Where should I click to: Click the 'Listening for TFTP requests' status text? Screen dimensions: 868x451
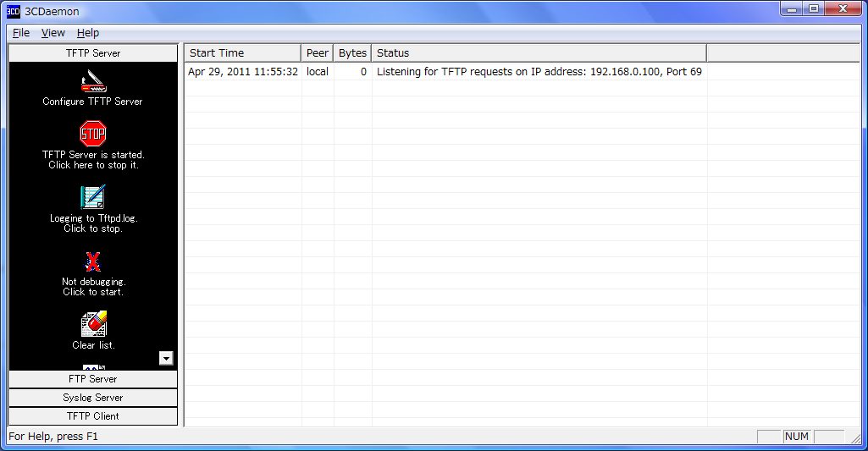pyautogui.click(x=539, y=71)
